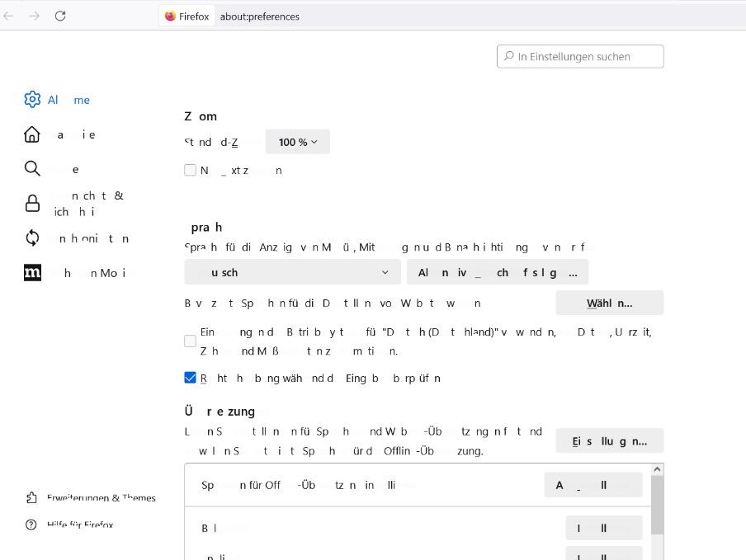Open the Startseite home icon in the sidebar
The height and width of the screenshot is (560, 746).
pos(32,134)
